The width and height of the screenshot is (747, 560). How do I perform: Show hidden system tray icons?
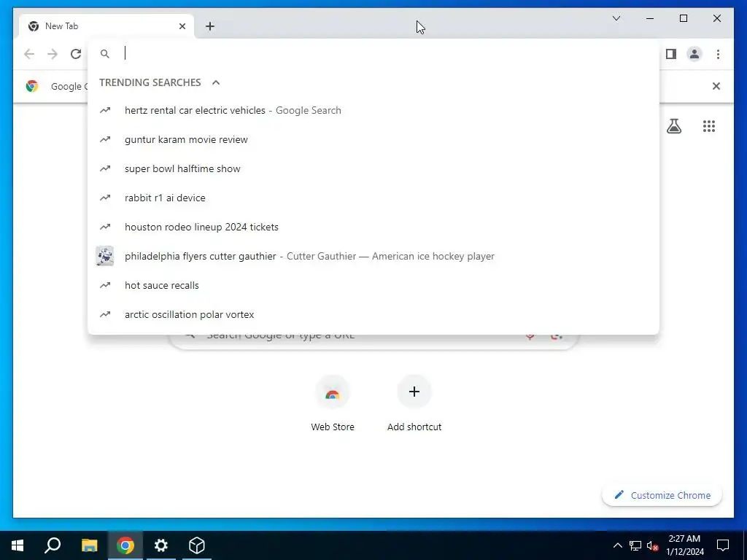click(x=617, y=545)
